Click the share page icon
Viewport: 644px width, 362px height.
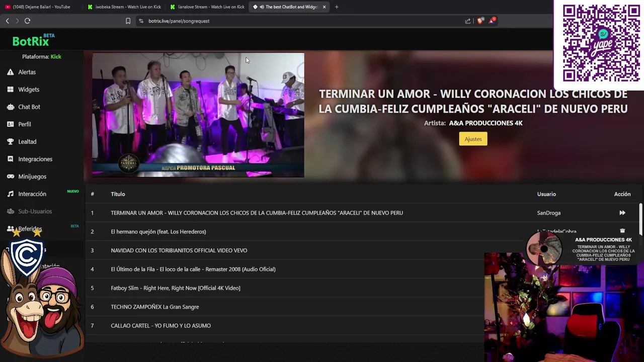(x=468, y=21)
